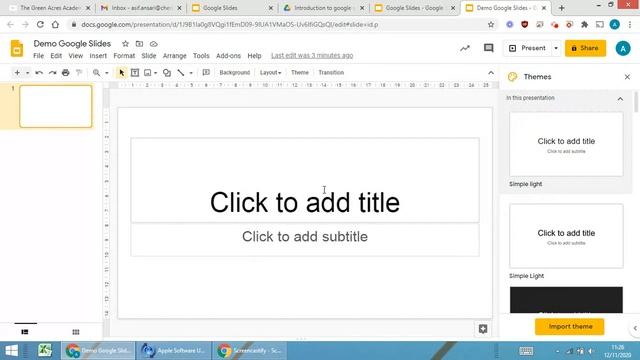Click the move to folder icon
Image resolution: width=640 pixels, height=360 pixels.
coord(139,44)
